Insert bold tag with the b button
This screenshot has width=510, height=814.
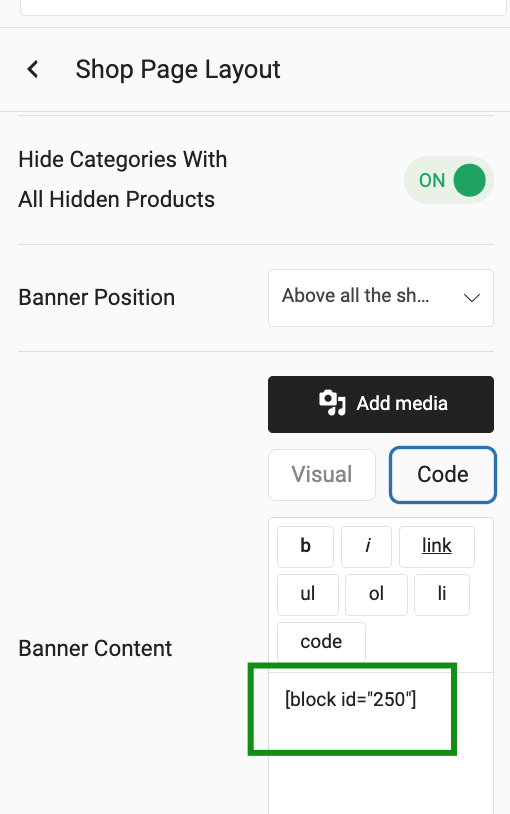pos(305,547)
